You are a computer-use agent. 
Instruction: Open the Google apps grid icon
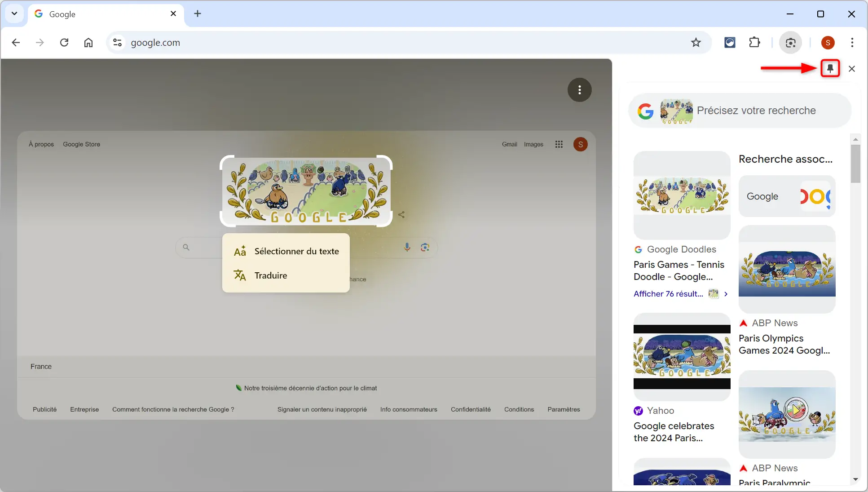coord(559,144)
